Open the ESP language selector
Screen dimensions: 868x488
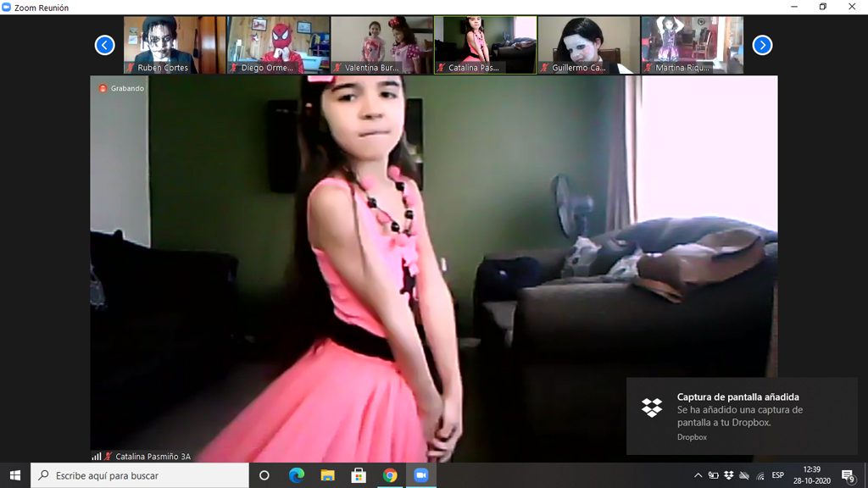tap(777, 475)
